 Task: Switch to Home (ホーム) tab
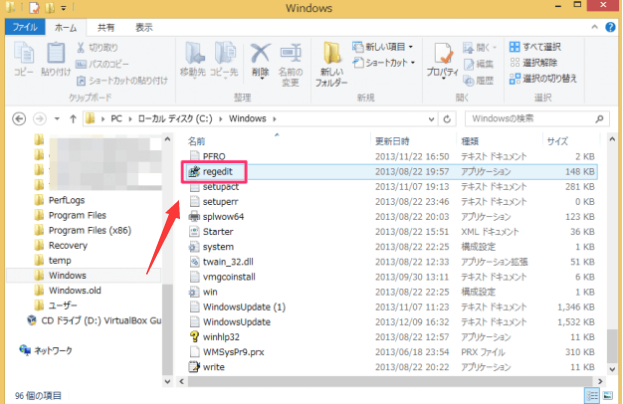(66, 27)
